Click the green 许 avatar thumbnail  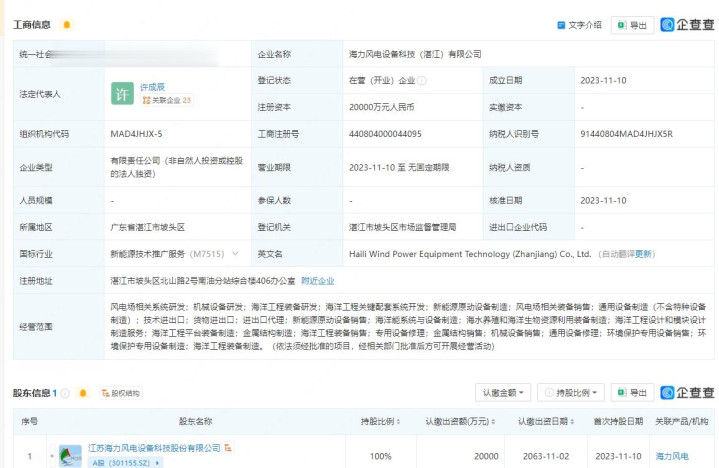pos(122,94)
